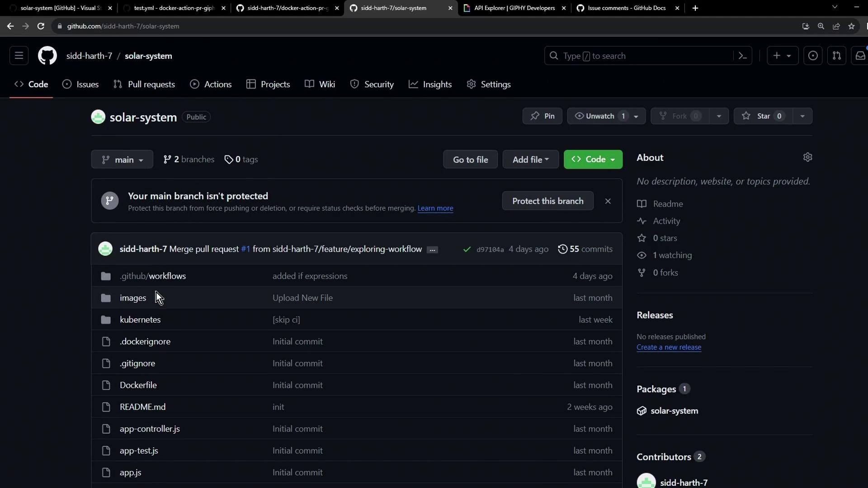Open the main branch dropdown
868x488 pixels.
tap(122, 160)
